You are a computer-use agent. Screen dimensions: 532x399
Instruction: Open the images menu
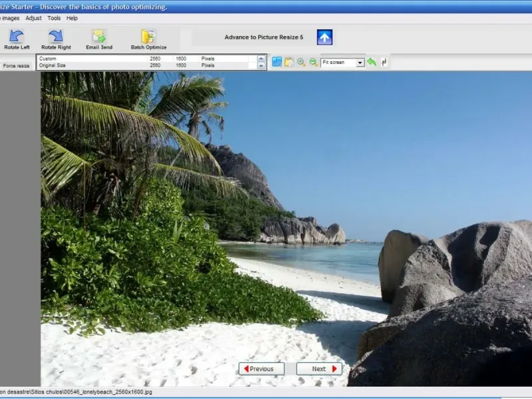click(10, 19)
